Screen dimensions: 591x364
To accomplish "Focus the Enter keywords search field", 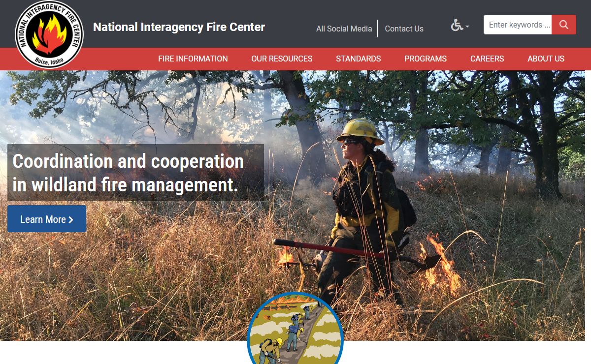I will (518, 25).
